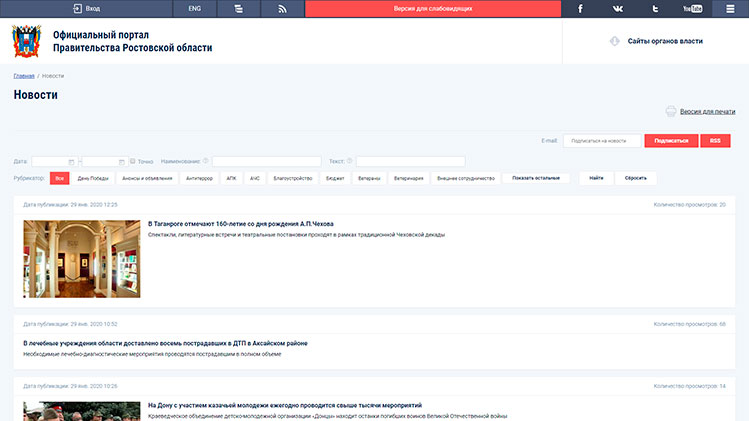Click the Наименование help icon
This screenshot has height=421, width=749.
pos(205,161)
